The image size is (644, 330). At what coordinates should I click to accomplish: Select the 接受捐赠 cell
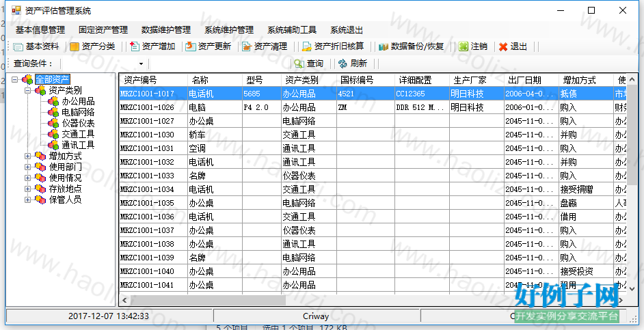point(586,189)
